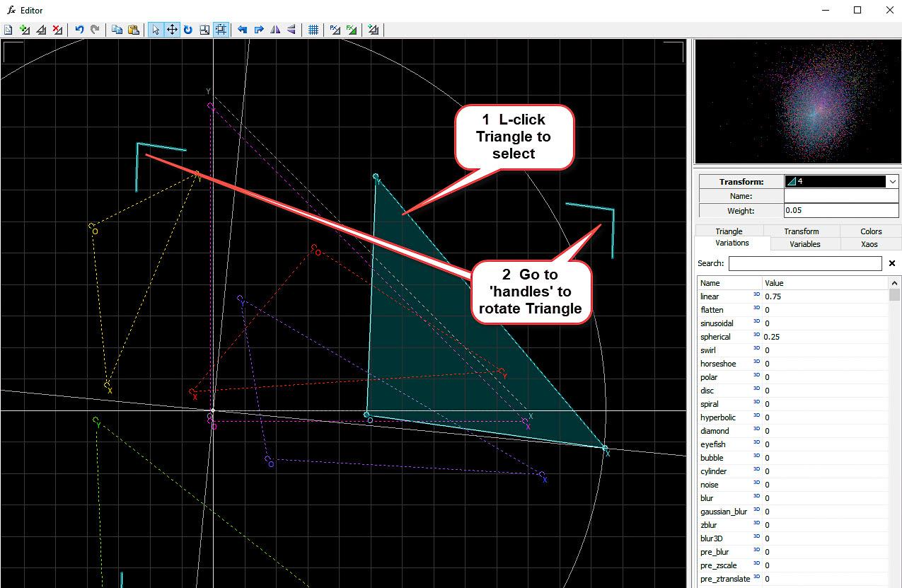Select the hyperbolic variation row
Image resolution: width=902 pixels, height=588 pixels.
click(x=792, y=417)
